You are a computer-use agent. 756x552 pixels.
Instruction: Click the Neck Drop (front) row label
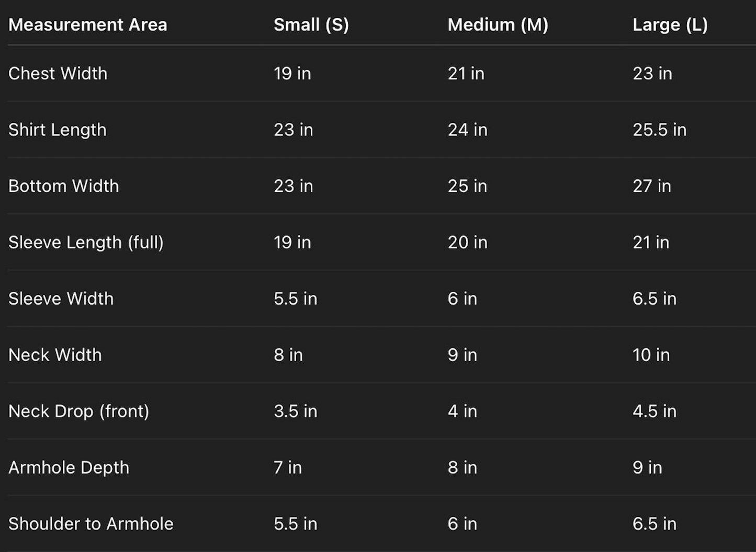click(x=79, y=411)
